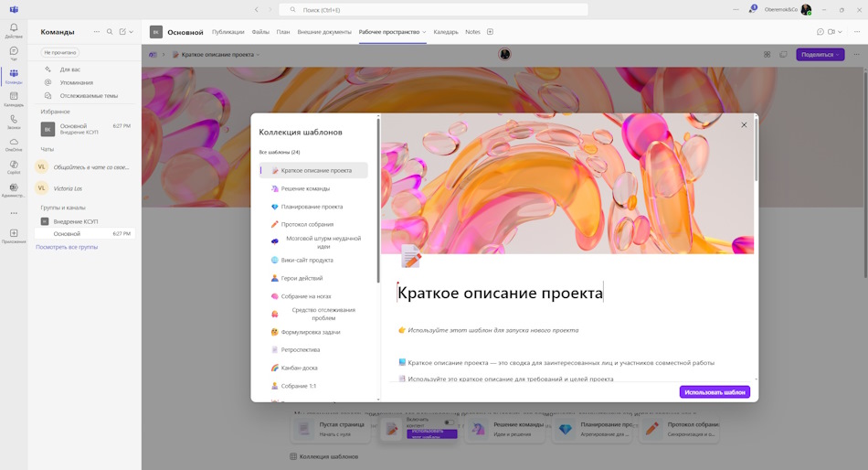The width and height of the screenshot is (868, 470).
Task: Follow the Посмотреть все группы link
Action: [67, 247]
